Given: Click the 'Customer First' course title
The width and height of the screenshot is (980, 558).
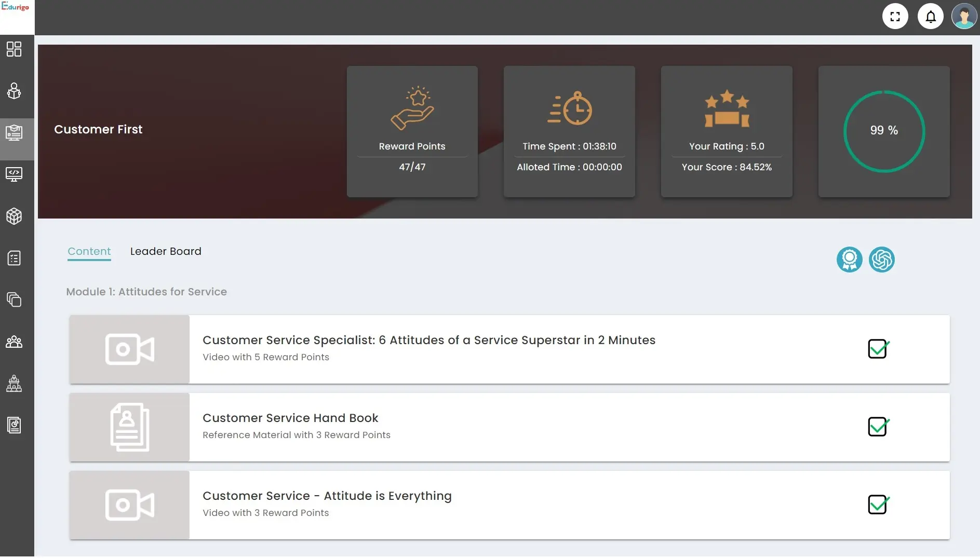Looking at the screenshot, I should tap(98, 130).
